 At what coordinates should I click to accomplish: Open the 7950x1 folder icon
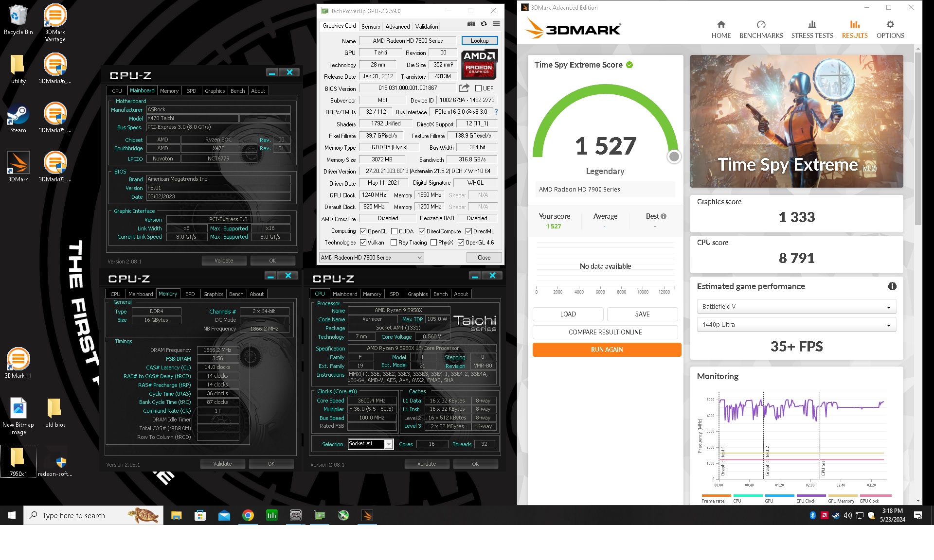pyautogui.click(x=18, y=461)
